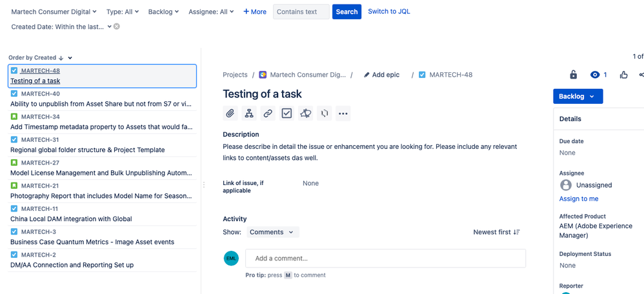Image resolution: width=644 pixels, height=294 pixels.
Task: Click the AEM Affected Product value
Action: coord(596,231)
